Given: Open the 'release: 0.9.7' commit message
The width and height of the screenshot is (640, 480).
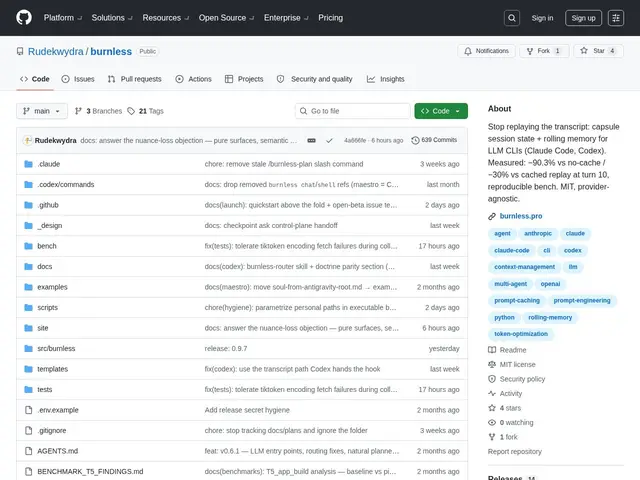Looking at the screenshot, I should pyautogui.click(x=226, y=349).
